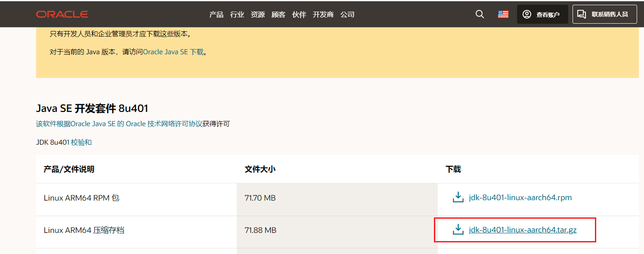
Task: Open the 产品 menu
Action: click(x=216, y=15)
